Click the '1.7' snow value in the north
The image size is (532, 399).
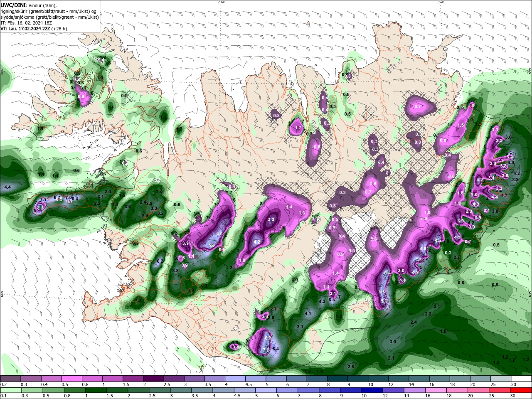298,128
